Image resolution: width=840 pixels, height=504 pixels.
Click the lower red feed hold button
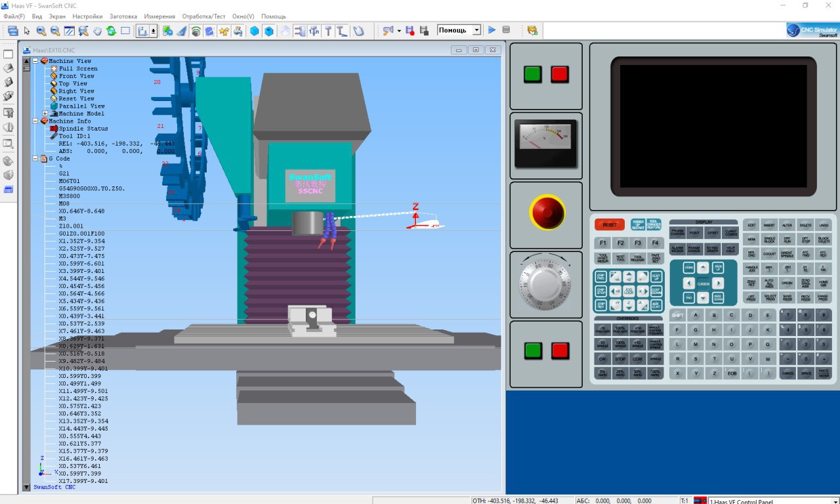[560, 350]
